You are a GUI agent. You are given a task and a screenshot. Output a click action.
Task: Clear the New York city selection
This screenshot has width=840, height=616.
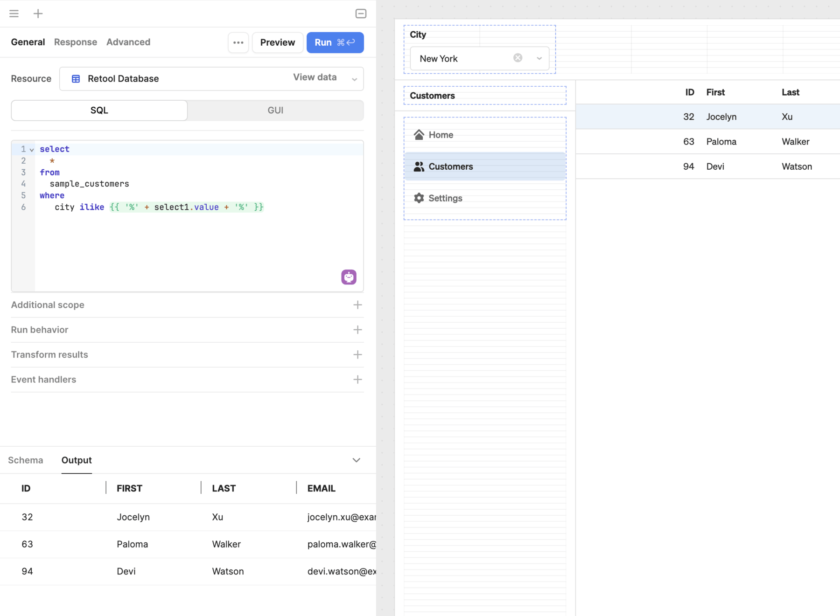point(518,58)
